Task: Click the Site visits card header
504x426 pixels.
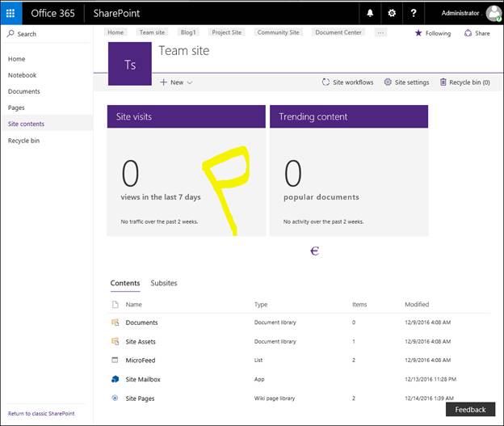Action: point(187,116)
